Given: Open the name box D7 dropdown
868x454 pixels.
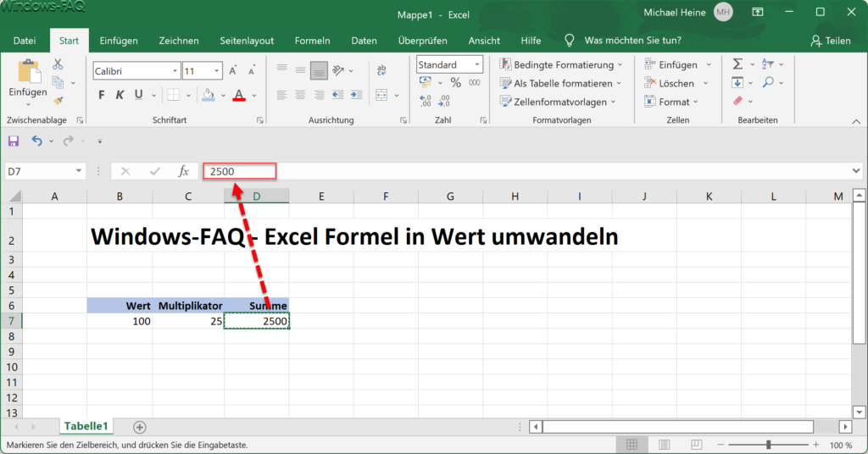Looking at the screenshot, I should point(79,171).
